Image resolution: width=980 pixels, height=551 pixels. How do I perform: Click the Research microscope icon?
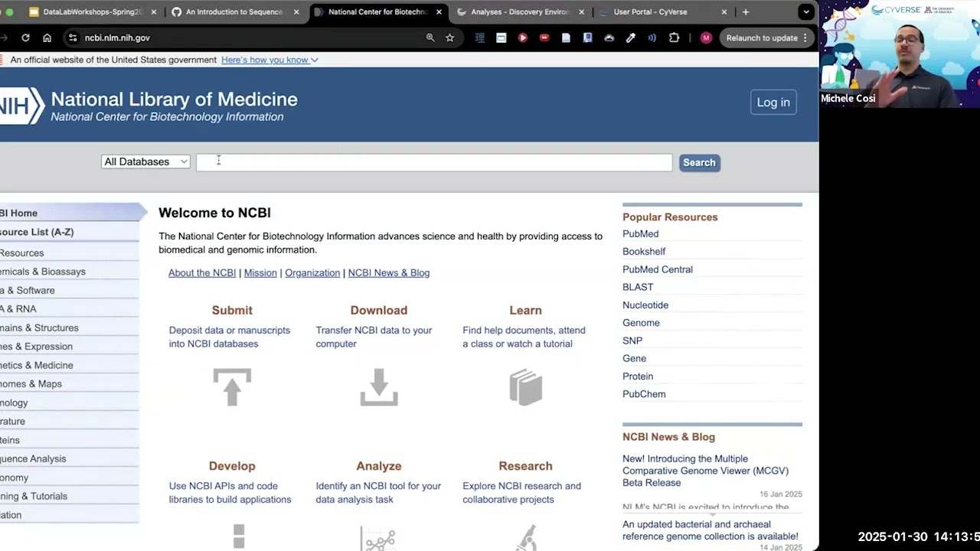pyautogui.click(x=526, y=537)
